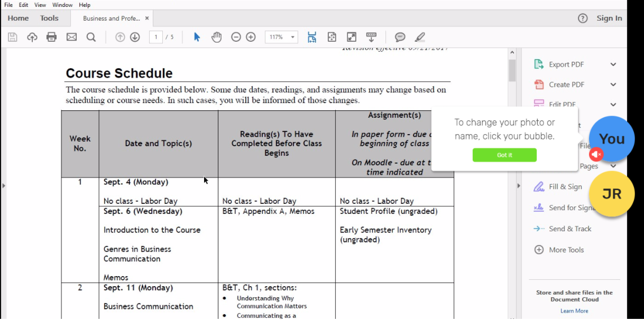Click the vertical scrollbar thumb

pos(512,70)
